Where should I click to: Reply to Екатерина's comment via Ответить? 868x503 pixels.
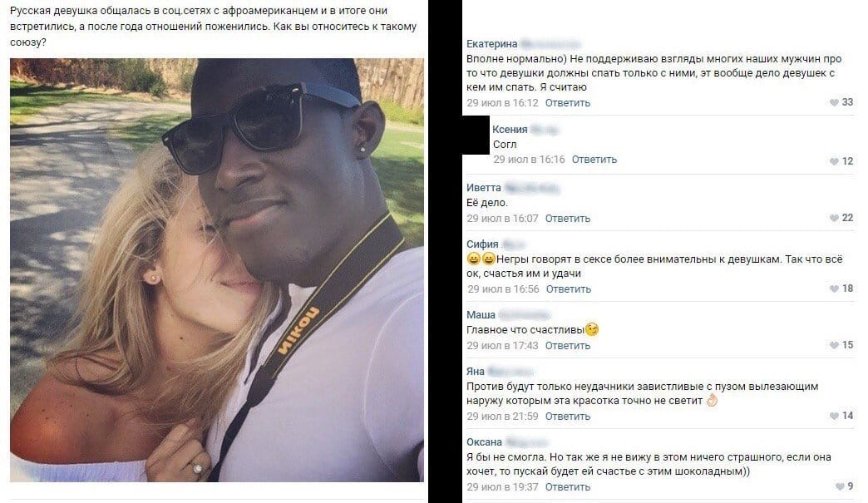(567, 103)
